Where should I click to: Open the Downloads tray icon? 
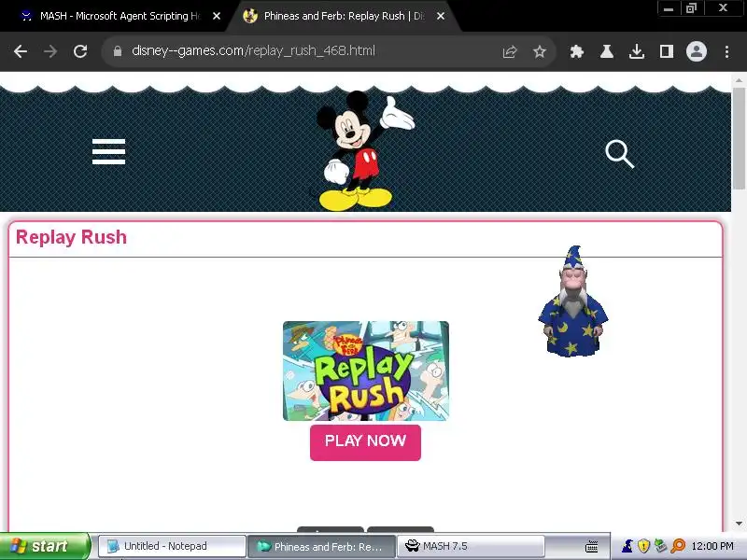(x=637, y=51)
